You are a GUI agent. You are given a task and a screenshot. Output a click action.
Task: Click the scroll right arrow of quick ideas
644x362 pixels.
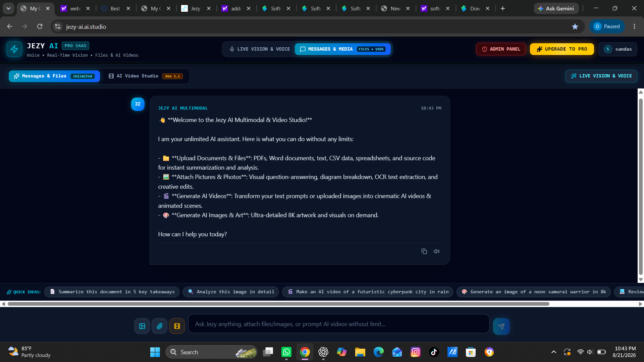[640, 304]
